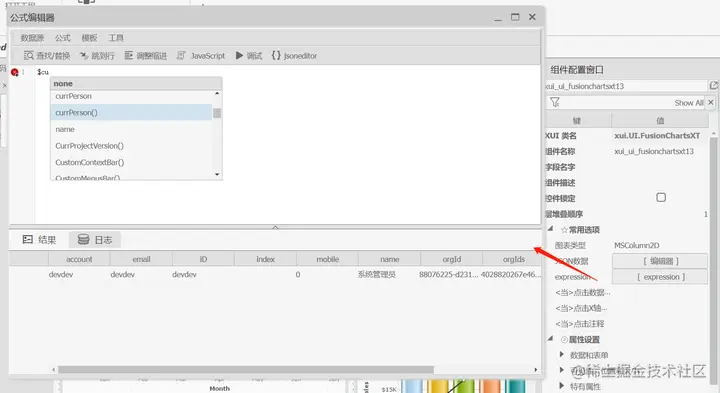Viewport: 720px width, 393px height.
Task: Clear the filter with the X next to Show All
Action: pyautogui.click(x=711, y=102)
